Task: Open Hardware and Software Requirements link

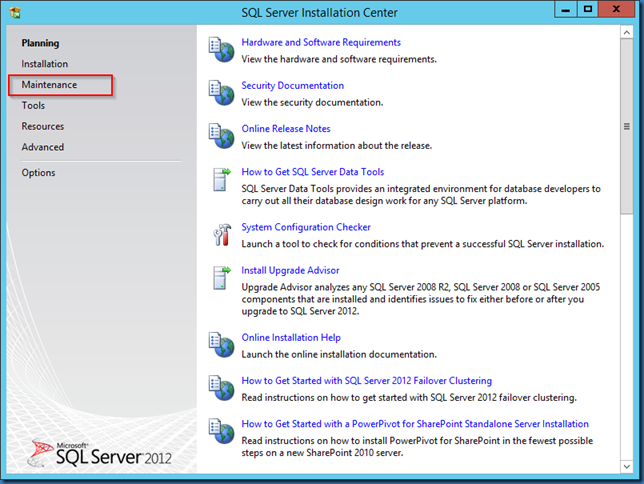Action: click(321, 42)
